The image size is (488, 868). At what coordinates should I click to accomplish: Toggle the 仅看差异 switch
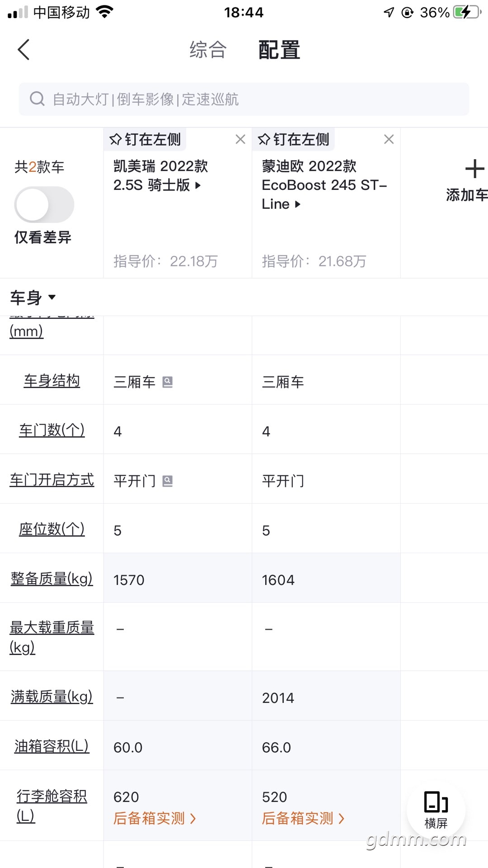pos(44,204)
